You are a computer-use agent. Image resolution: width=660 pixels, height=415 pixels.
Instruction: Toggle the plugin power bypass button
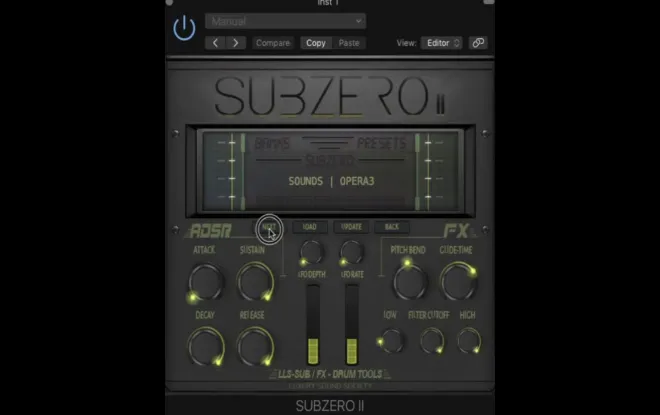pyautogui.click(x=184, y=28)
